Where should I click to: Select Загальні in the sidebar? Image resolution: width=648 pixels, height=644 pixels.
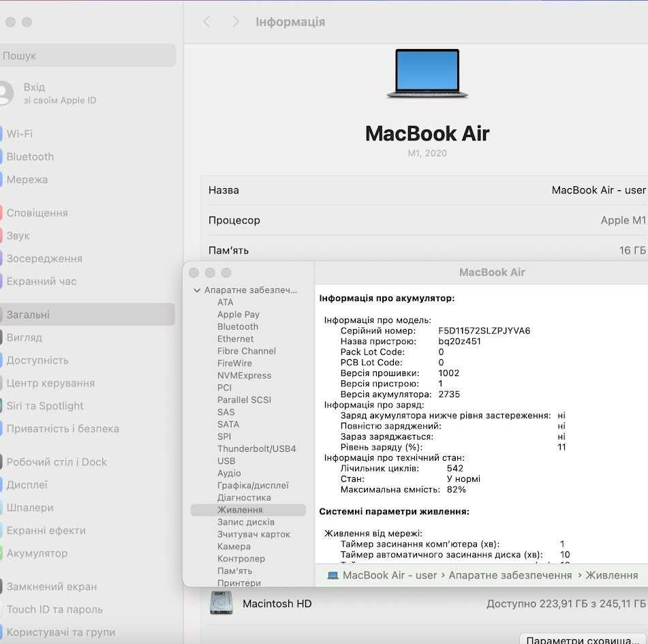coord(87,314)
